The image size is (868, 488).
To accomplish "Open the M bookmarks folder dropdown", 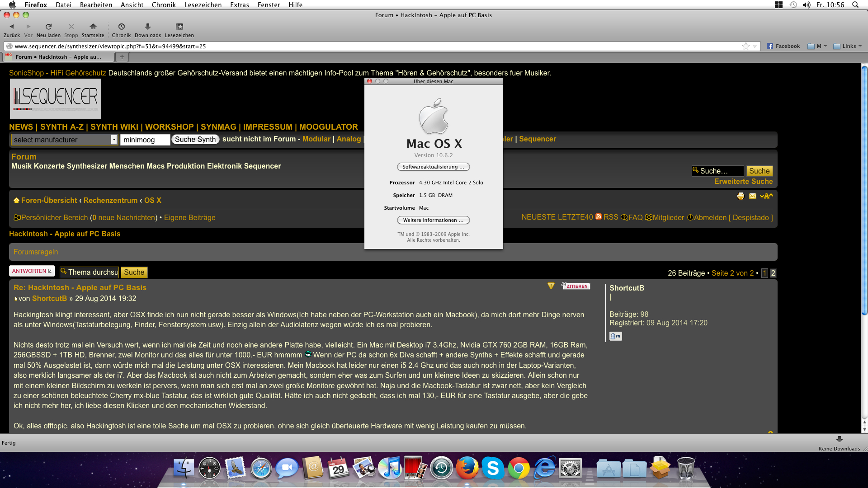I will 817,46.
